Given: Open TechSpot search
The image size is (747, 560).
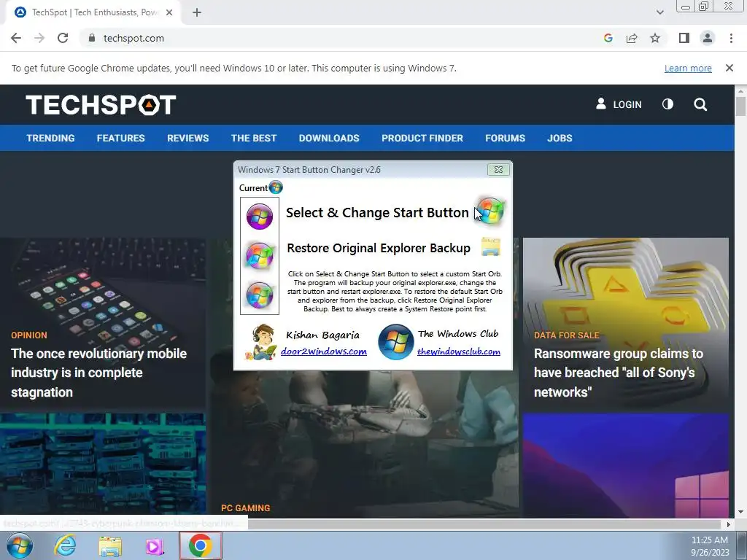Looking at the screenshot, I should pos(700,104).
